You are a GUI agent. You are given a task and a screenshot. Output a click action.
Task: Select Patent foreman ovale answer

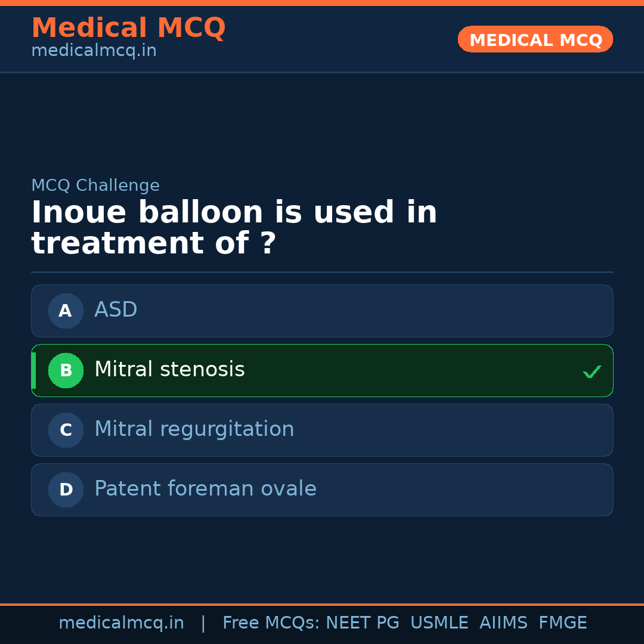pos(322,490)
